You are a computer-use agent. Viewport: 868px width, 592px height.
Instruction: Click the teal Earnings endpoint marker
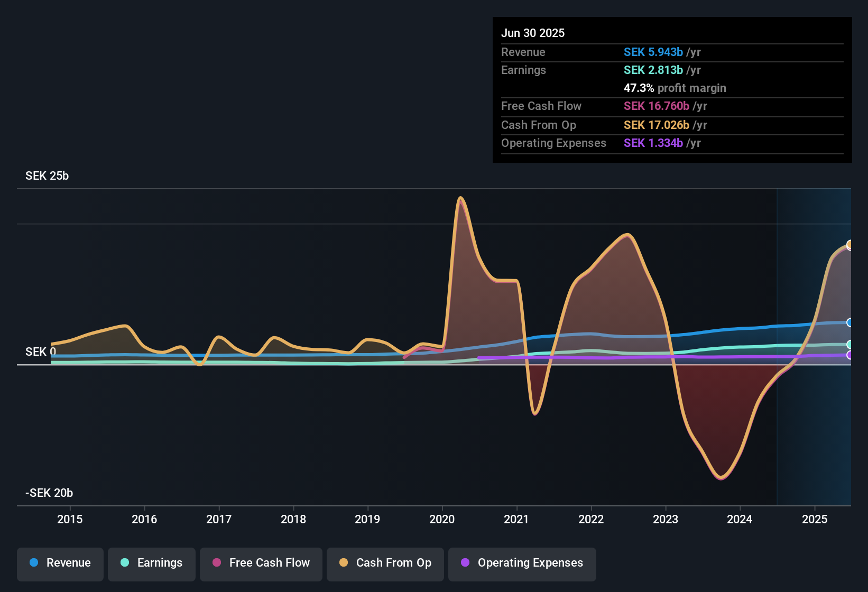click(x=850, y=345)
